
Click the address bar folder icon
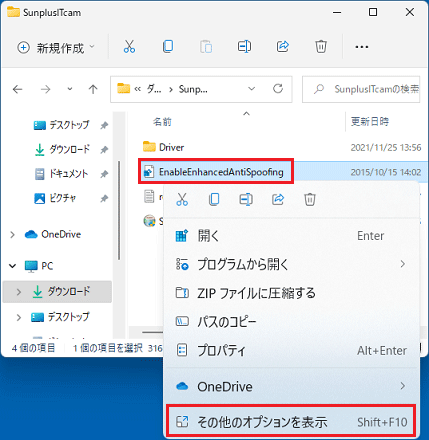point(123,88)
